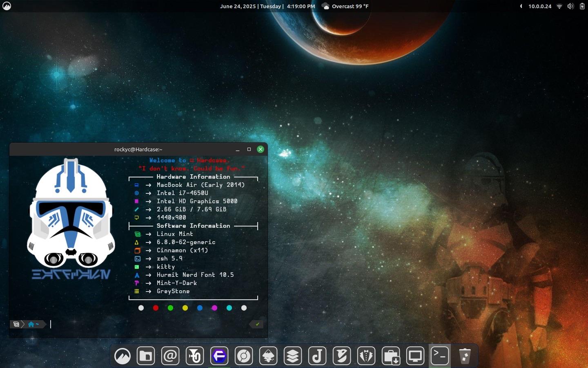Viewport: 588px width, 368px height.
Task: Click the "MacBook Air (Early 2014)" line
Action: pos(200,185)
